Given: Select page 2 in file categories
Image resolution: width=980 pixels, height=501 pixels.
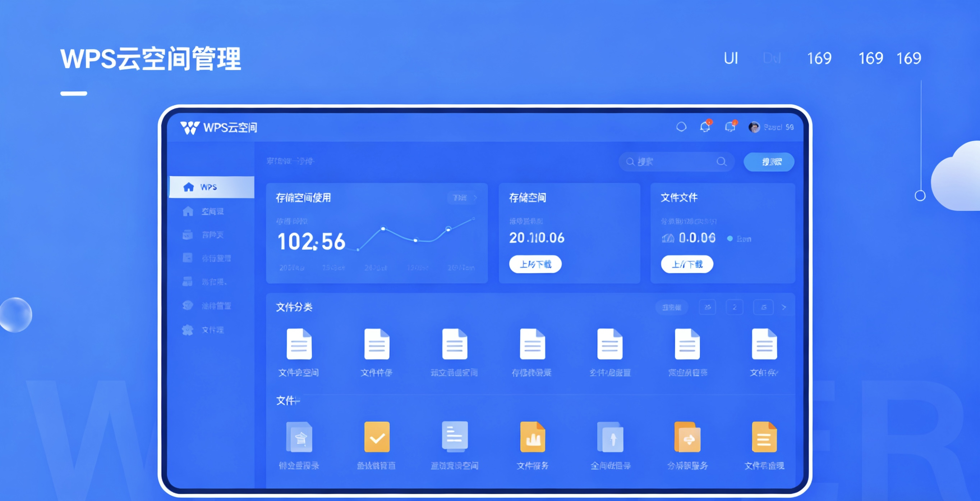Looking at the screenshot, I should click(734, 307).
